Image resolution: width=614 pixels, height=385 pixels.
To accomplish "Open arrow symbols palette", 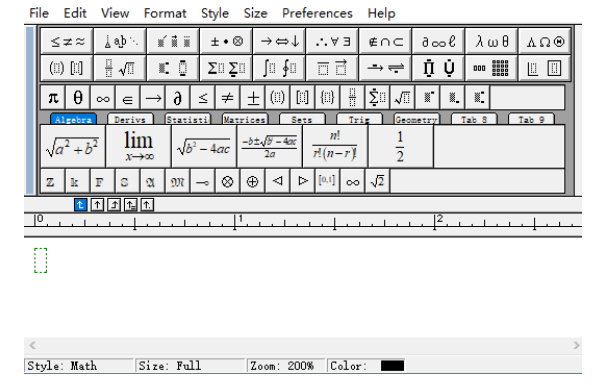I will (x=280, y=41).
